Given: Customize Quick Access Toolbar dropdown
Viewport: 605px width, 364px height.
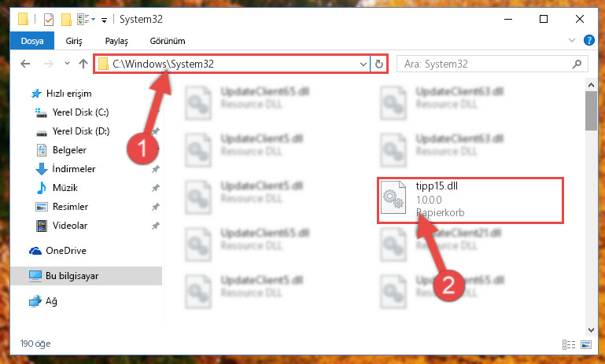Looking at the screenshot, I should 104,20.
